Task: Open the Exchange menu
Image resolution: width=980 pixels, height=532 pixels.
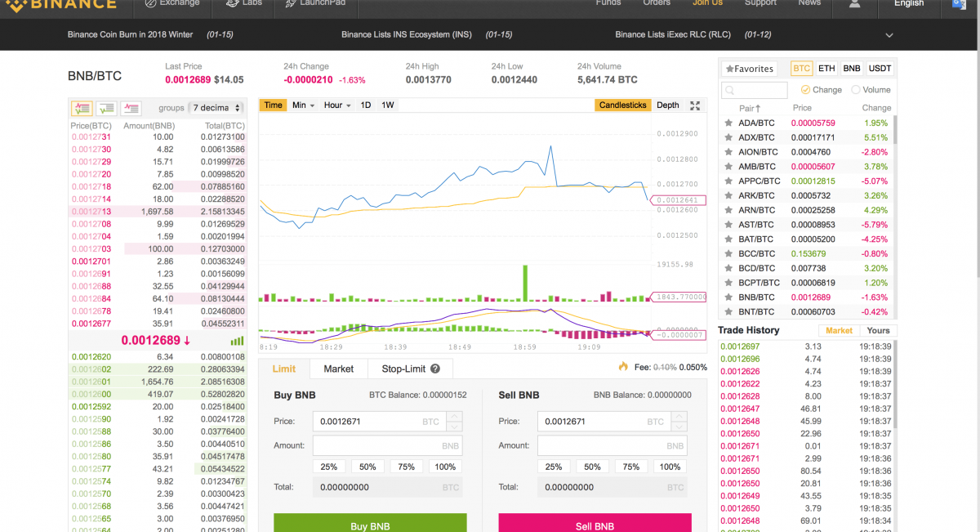Action: click(171, 3)
